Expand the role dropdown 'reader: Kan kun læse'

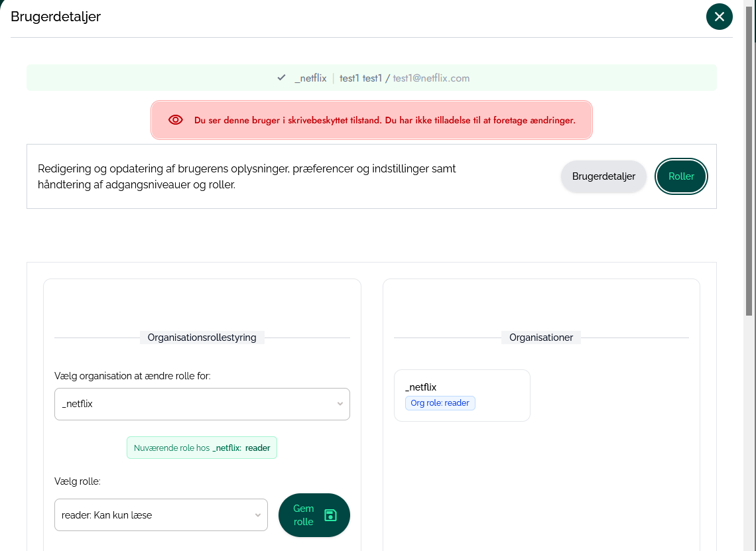(x=161, y=515)
